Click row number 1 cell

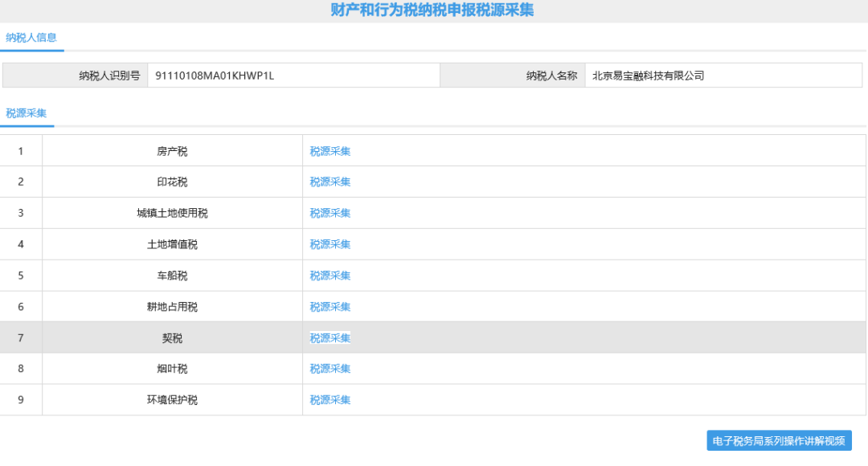(x=21, y=151)
